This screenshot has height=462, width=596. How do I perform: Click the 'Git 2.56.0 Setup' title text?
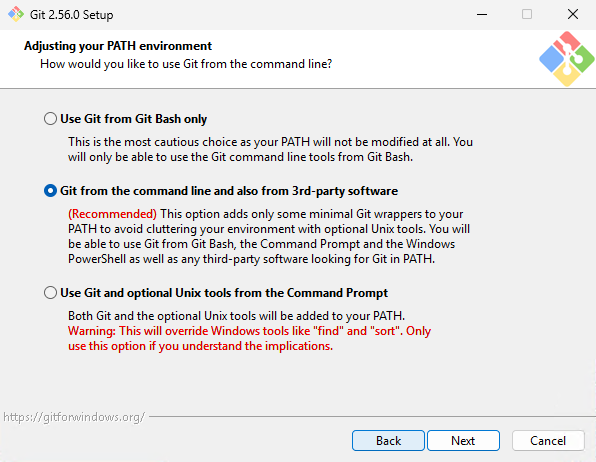pos(71,14)
